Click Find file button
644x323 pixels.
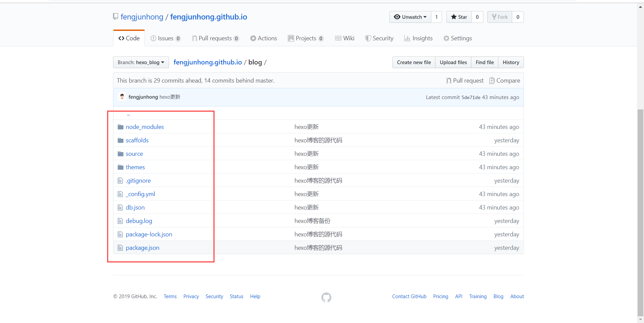[485, 62]
